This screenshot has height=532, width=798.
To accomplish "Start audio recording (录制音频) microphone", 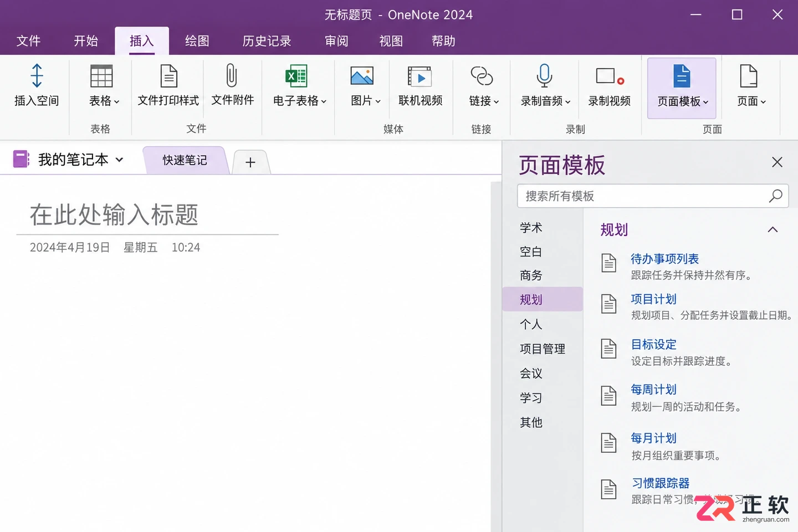I will click(x=544, y=76).
